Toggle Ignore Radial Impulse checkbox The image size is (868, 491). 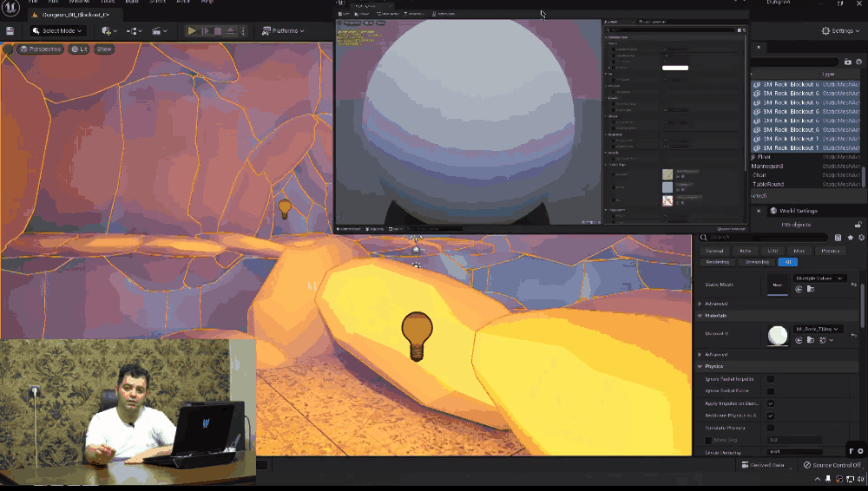[770, 379]
